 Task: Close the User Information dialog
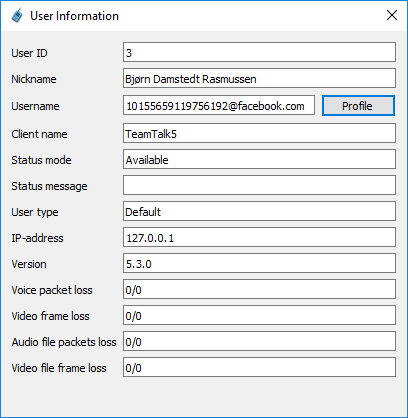(392, 15)
